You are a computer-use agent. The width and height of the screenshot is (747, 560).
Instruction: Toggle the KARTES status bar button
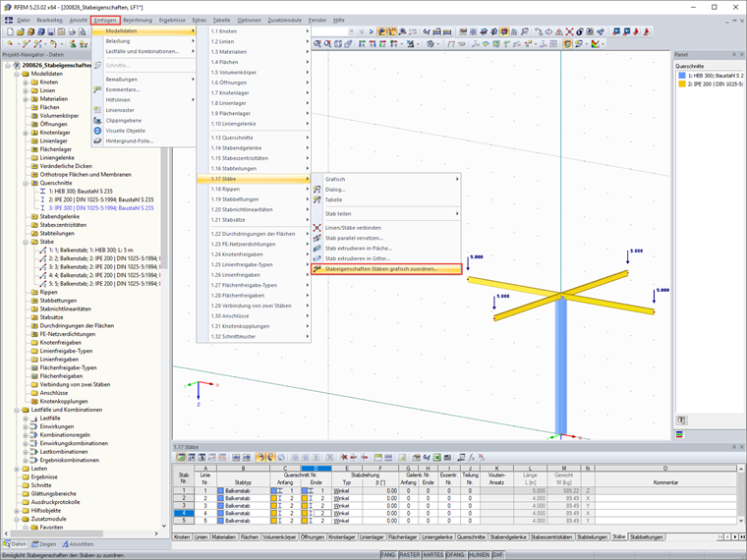click(435, 555)
